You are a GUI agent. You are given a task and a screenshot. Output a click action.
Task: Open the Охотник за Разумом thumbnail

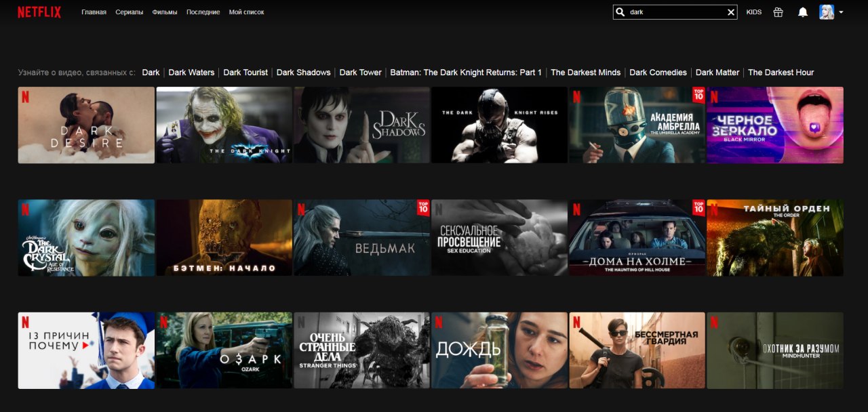[x=775, y=350]
